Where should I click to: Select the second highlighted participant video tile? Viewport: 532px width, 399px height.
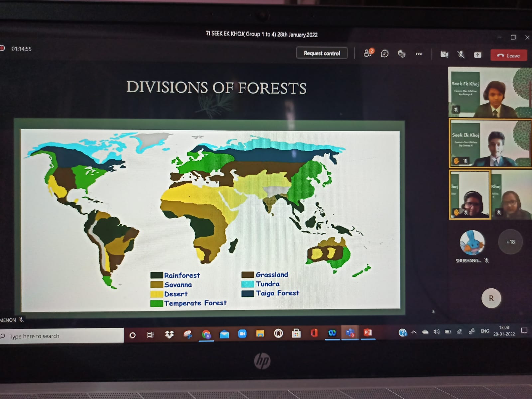coord(490,143)
